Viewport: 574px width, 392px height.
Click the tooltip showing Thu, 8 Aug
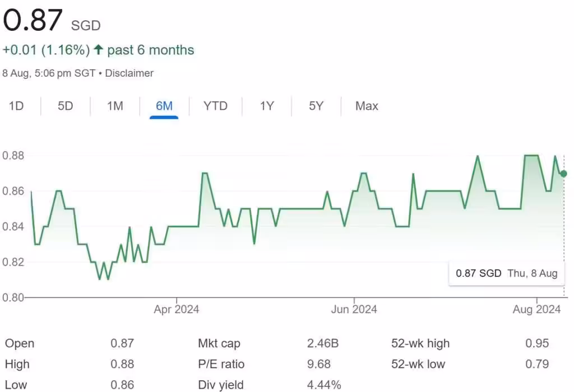pyautogui.click(x=532, y=273)
